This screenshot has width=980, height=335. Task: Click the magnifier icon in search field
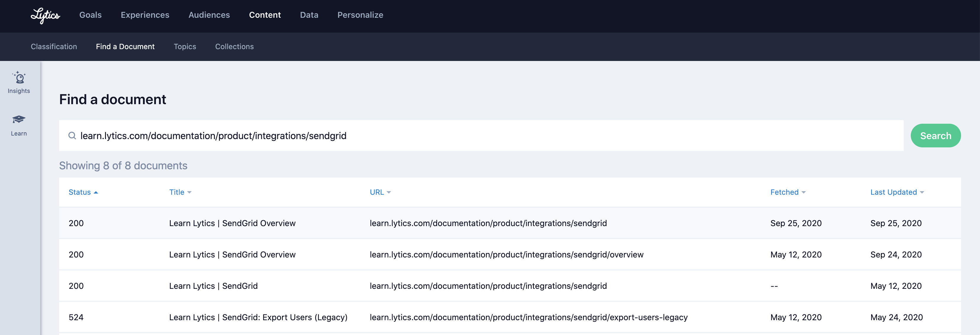coord(72,136)
